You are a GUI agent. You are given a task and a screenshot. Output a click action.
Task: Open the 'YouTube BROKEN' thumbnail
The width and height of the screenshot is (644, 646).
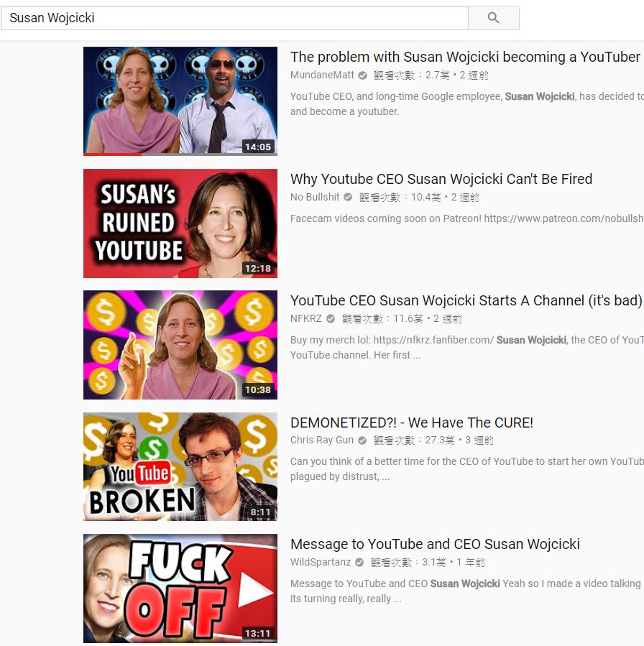point(180,466)
